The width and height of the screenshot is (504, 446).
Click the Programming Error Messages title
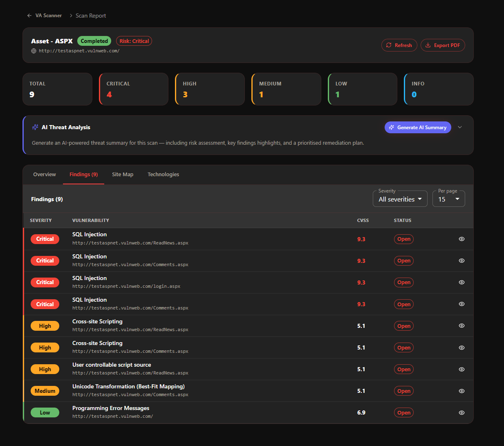point(111,408)
